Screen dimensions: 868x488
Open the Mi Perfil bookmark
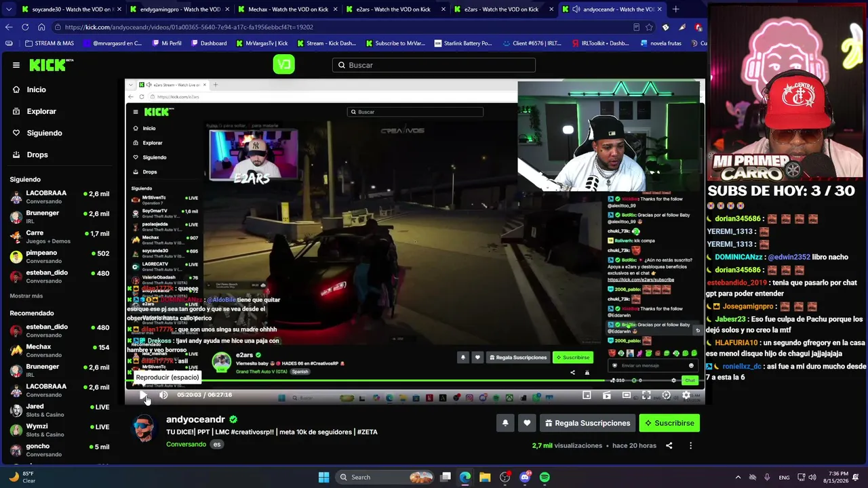point(165,43)
